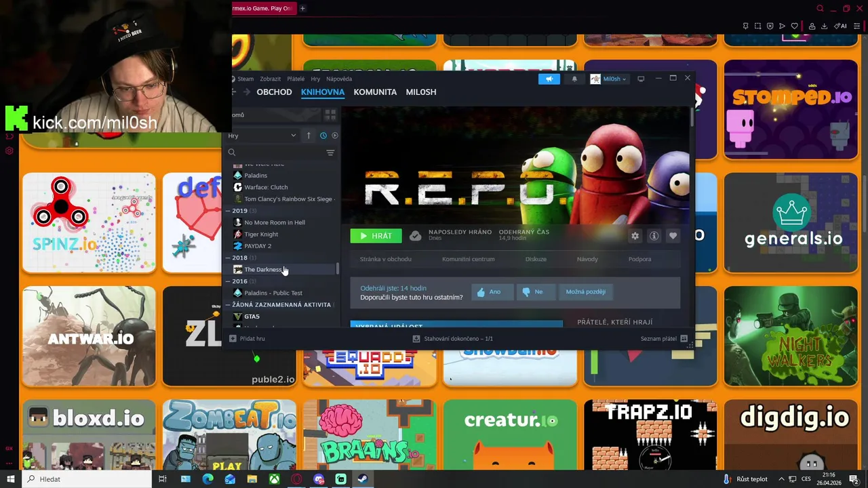The width and height of the screenshot is (868, 488).
Task: Open Stránka v obchodu link
Action: pyautogui.click(x=385, y=259)
